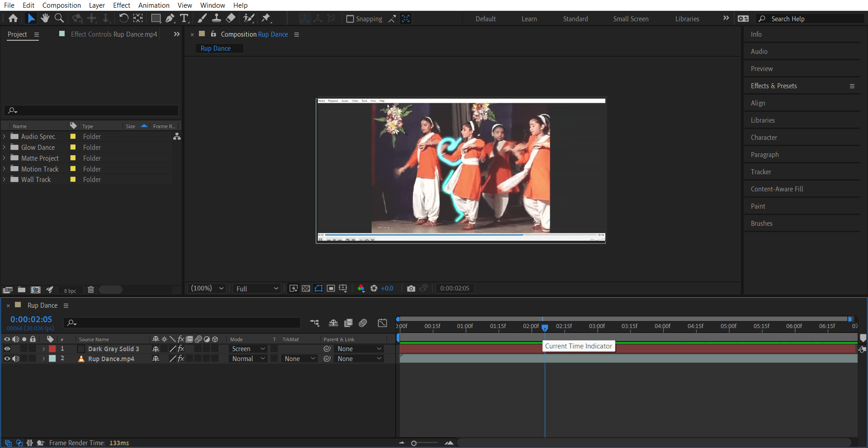The image size is (868, 448).
Task: Open the magnification ratio dropdown
Action: (206, 288)
